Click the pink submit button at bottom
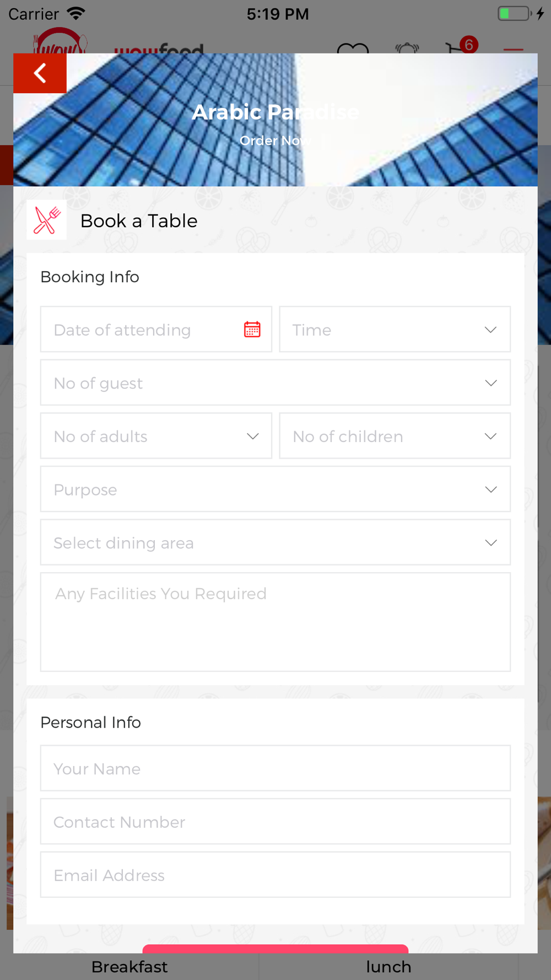This screenshot has width=551, height=980. [x=275, y=949]
